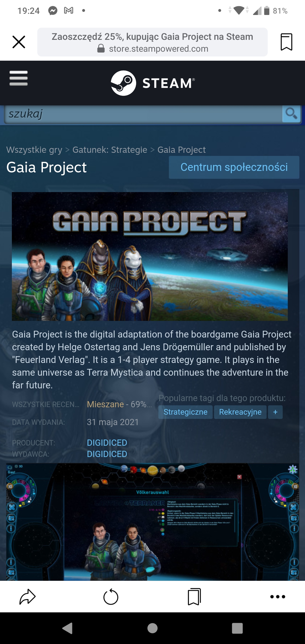
Task: Tap the Steam logo
Action: 152,83
